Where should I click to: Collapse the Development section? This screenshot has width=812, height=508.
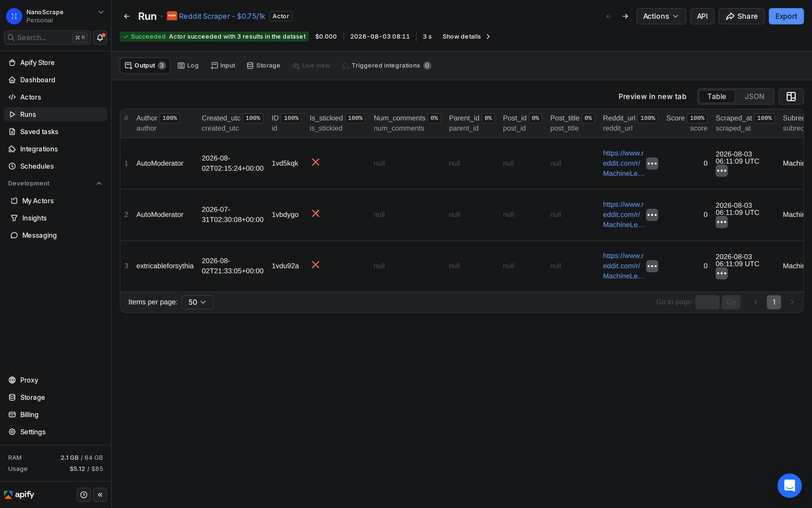[x=99, y=183]
